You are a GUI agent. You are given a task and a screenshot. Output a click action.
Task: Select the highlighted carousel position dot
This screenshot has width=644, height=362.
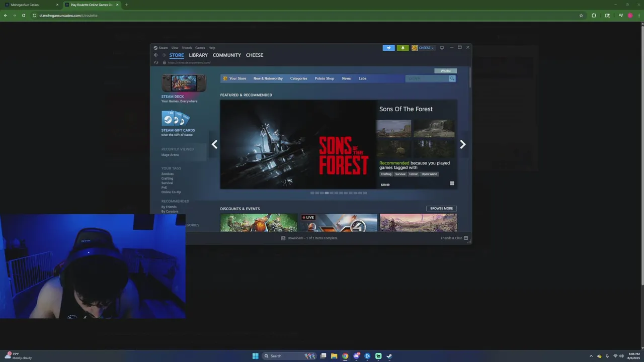327,193
